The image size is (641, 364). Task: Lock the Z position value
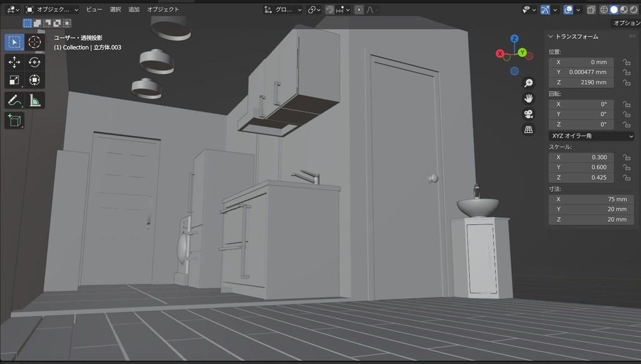click(x=627, y=82)
